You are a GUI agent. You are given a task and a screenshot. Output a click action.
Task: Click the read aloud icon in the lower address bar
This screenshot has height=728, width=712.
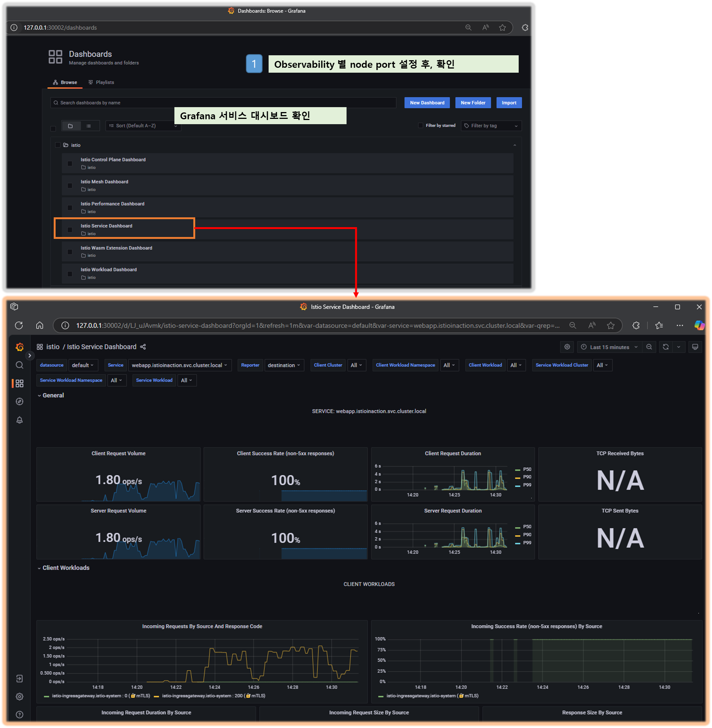pyautogui.click(x=592, y=325)
